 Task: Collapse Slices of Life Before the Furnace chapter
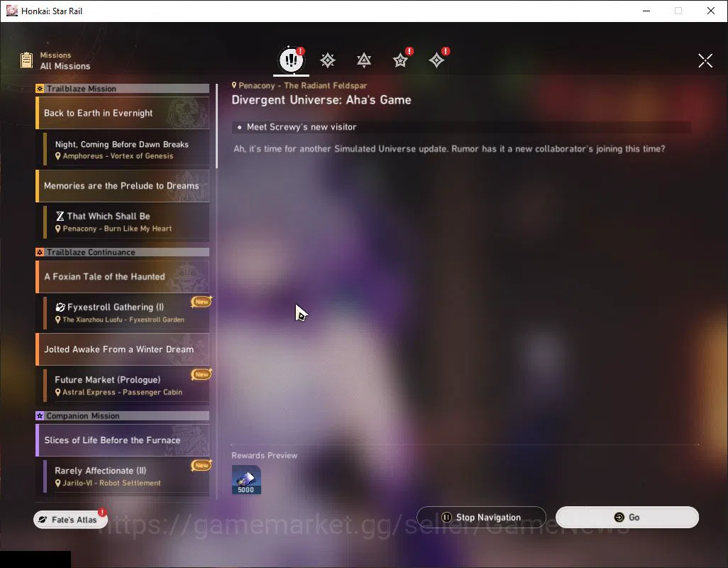(123, 440)
